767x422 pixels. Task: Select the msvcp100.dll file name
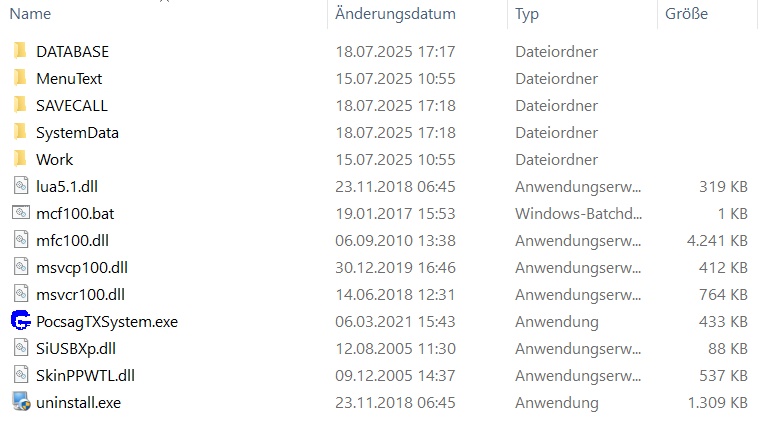click(82, 267)
